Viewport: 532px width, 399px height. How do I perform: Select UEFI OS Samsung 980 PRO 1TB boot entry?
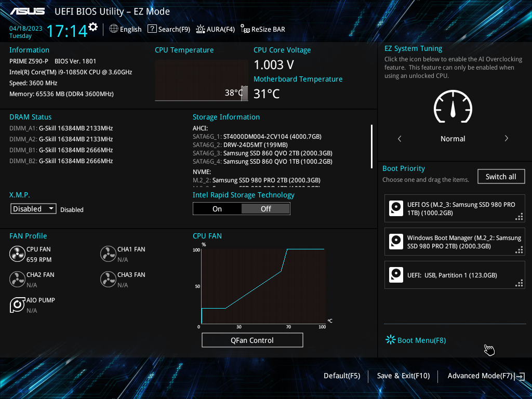pos(455,208)
